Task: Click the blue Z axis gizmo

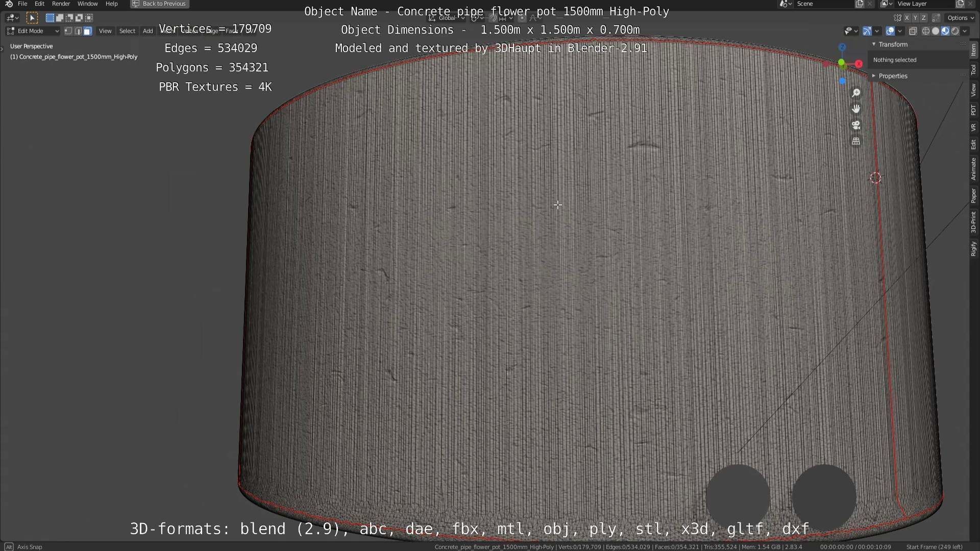Action: [x=842, y=47]
